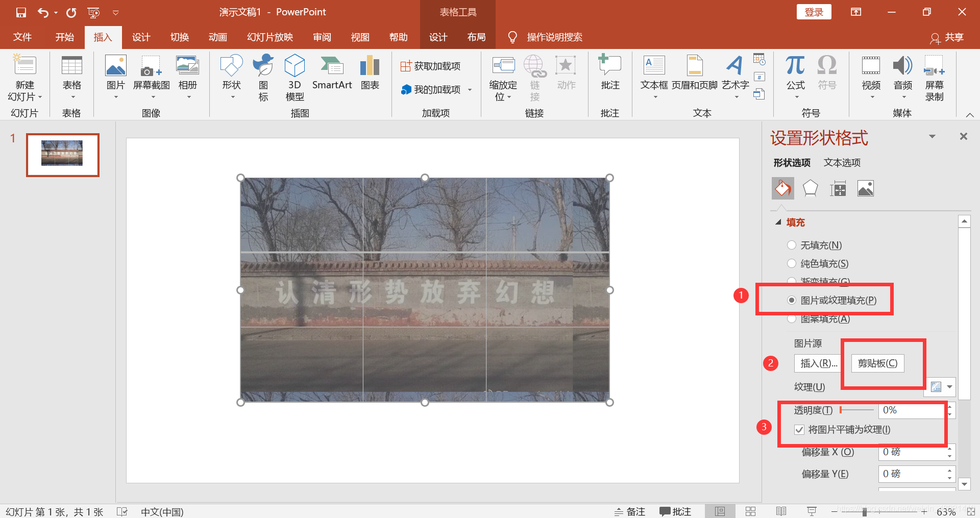This screenshot has width=980, height=518.
Task: Collapse the 填充 (Fill) section
Action: [x=778, y=222]
